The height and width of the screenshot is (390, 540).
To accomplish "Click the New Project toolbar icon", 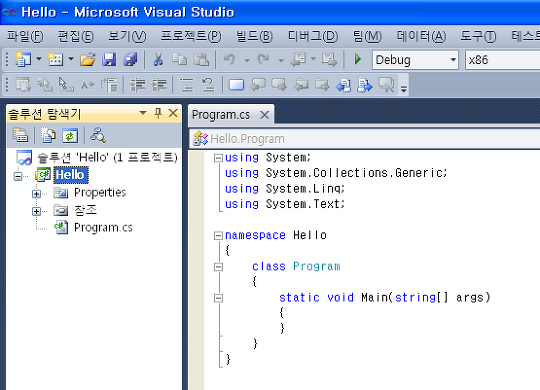I will pyautogui.click(x=23, y=60).
